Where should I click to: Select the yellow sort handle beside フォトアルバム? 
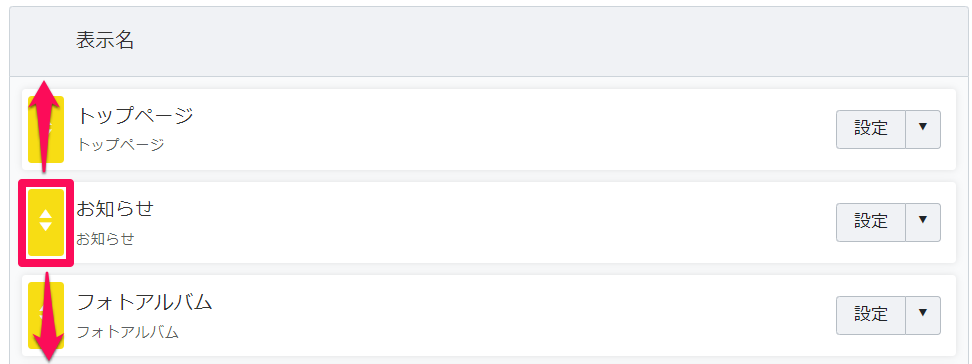pos(46,316)
